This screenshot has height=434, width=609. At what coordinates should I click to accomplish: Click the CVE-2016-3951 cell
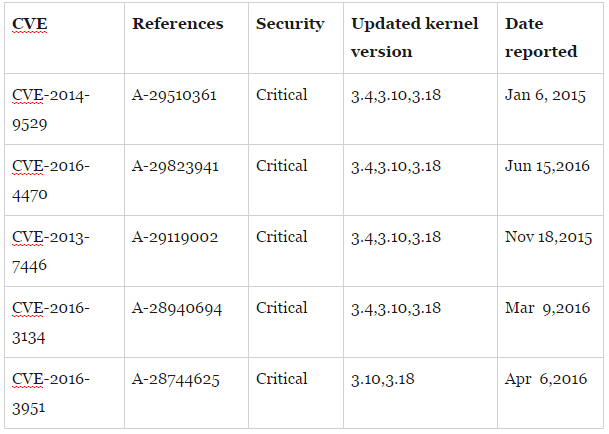pyautogui.click(x=51, y=392)
